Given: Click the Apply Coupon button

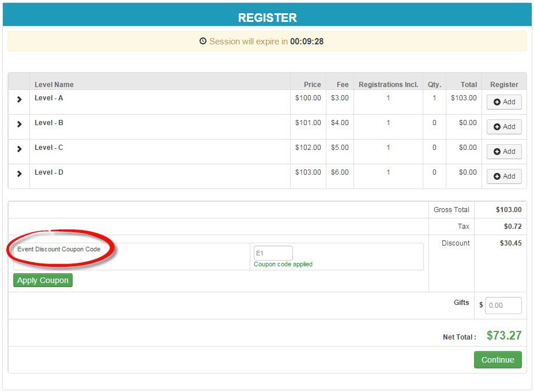Looking at the screenshot, I should pos(43,280).
